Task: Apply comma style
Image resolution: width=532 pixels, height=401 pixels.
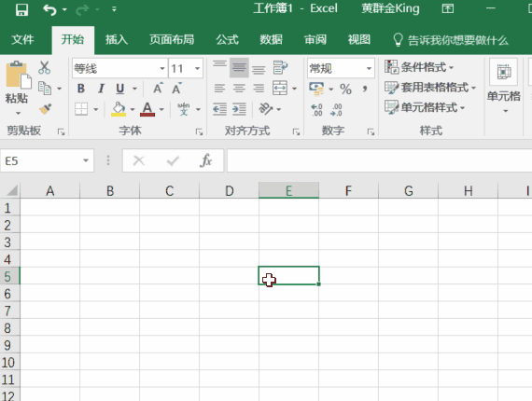Action: tap(365, 90)
